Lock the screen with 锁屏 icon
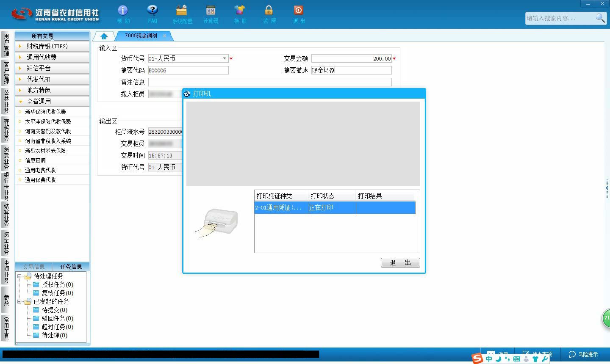The width and height of the screenshot is (610, 364). click(x=269, y=11)
